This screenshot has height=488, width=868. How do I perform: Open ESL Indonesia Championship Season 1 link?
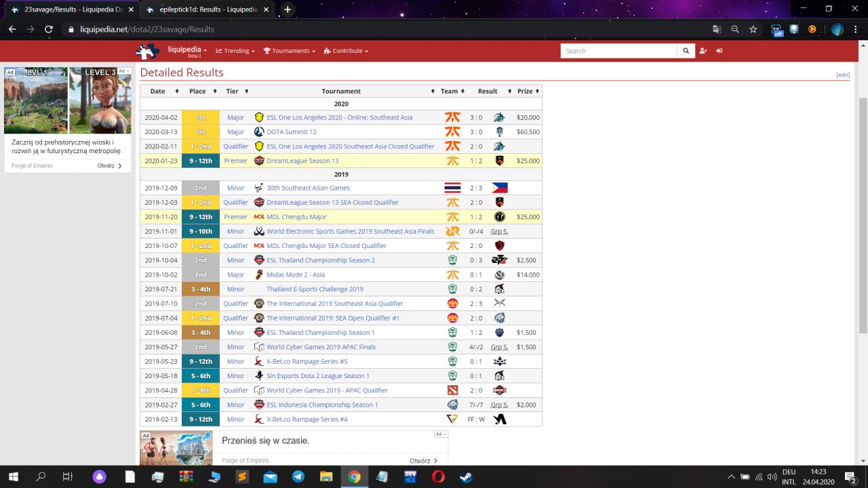(322, 405)
